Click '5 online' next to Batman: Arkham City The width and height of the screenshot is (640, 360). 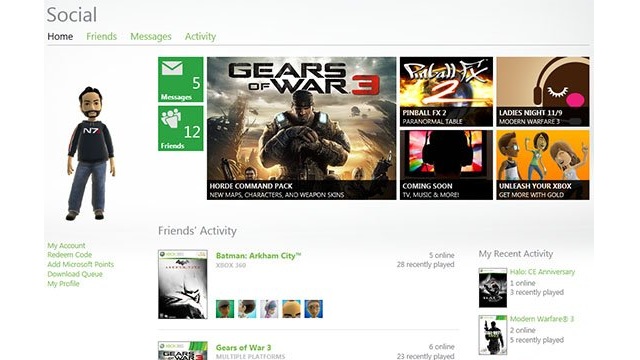coord(441,255)
